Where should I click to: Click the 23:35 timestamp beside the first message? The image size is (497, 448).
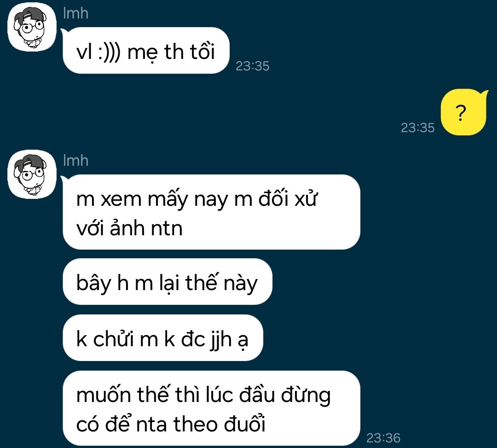(x=252, y=66)
